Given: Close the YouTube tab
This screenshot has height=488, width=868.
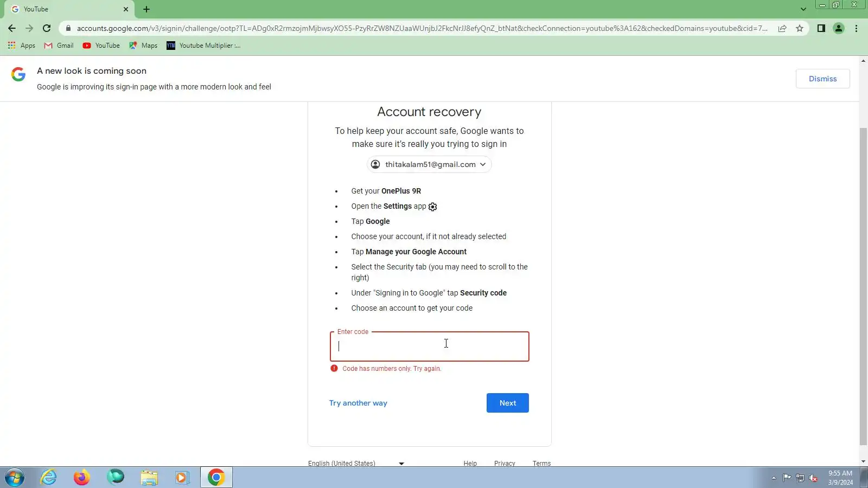Looking at the screenshot, I should (x=126, y=9).
